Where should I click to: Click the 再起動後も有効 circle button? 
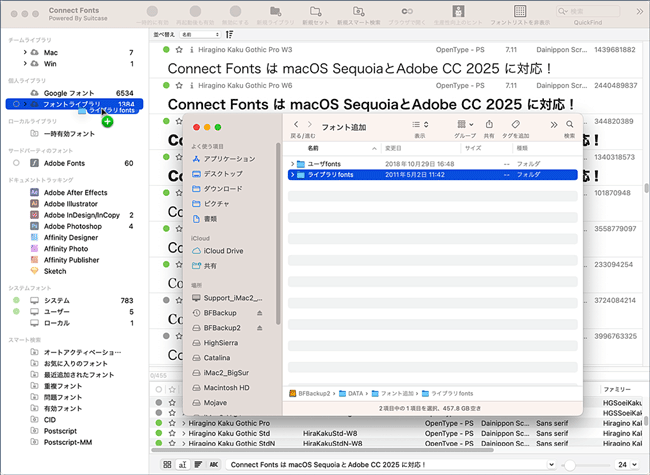tap(195, 11)
